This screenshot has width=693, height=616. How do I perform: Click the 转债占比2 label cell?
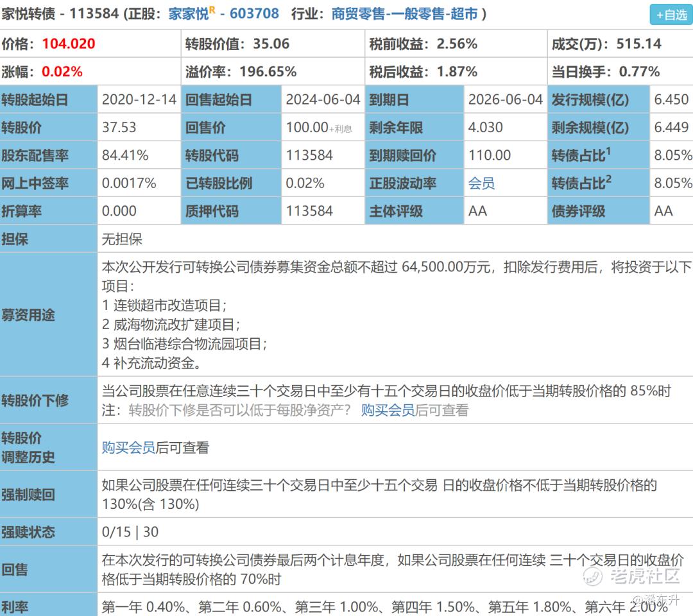coord(599,183)
